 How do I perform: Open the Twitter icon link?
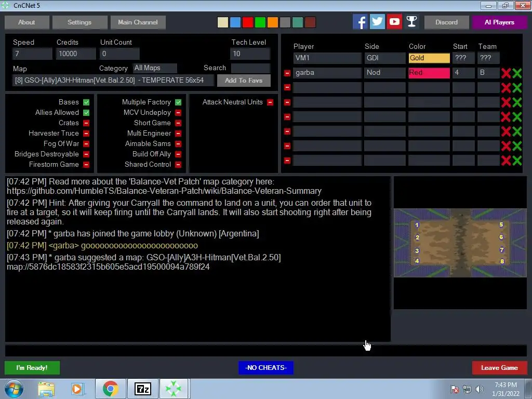coord(377,22)
